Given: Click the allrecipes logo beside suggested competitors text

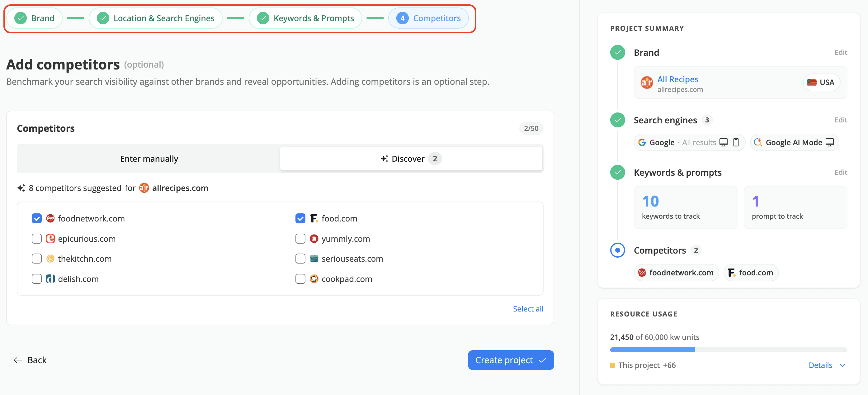Looking at the screenshot, I should point(144,188).
